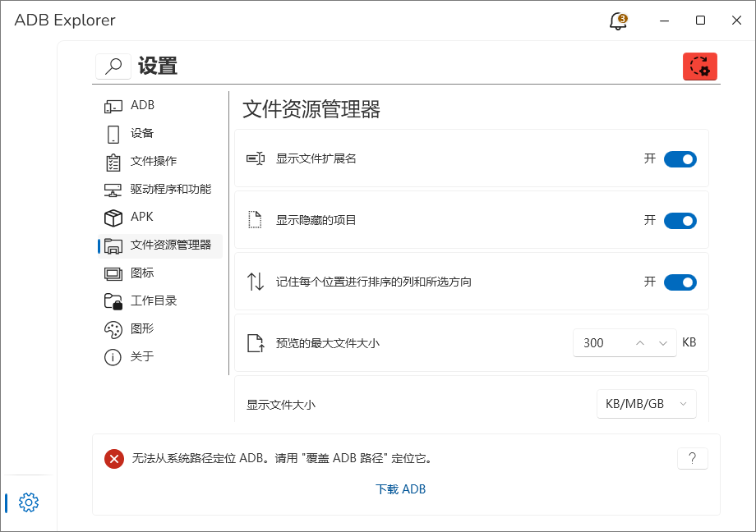The width and height of the screenshot is (756, 532).
Task: Turn off 显示隐藏的项目 toggle
Action: click(680, 221)
